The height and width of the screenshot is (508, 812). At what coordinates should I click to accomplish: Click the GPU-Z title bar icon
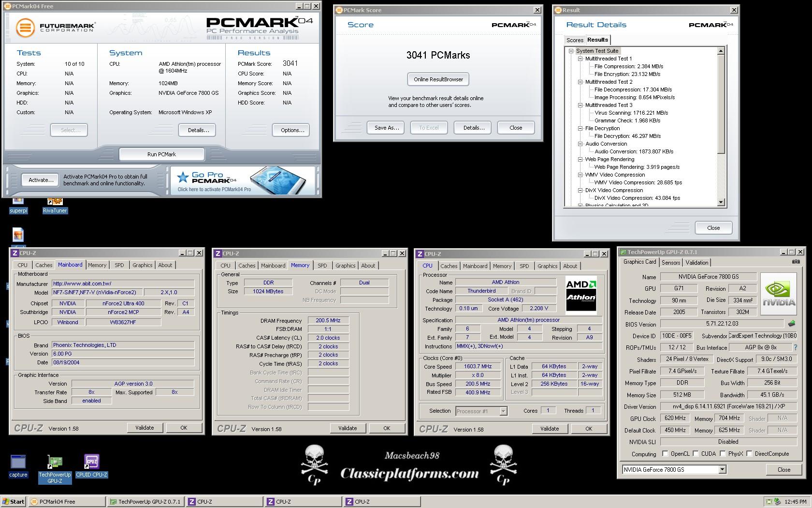(623, 252)
